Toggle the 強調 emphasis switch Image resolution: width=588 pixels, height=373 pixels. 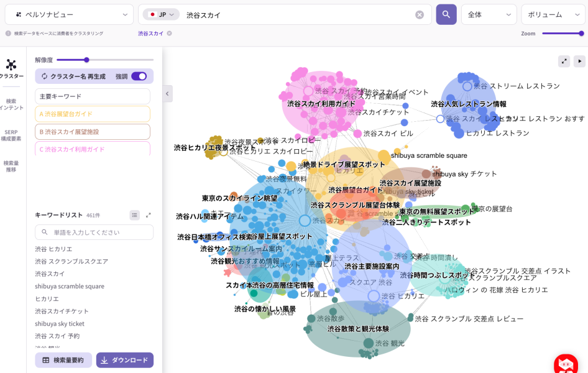point(139,76)
